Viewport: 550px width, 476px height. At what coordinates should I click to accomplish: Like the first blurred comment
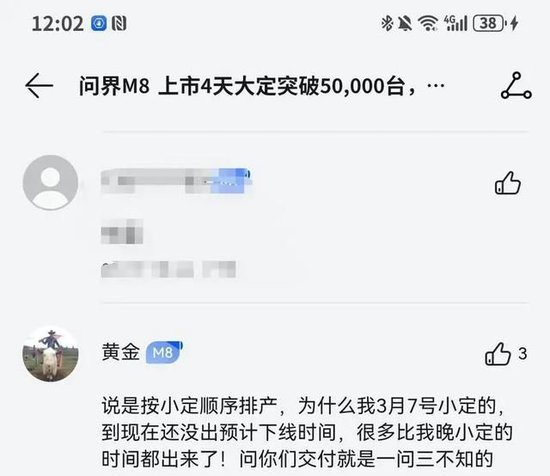click(x=508, y=183)
